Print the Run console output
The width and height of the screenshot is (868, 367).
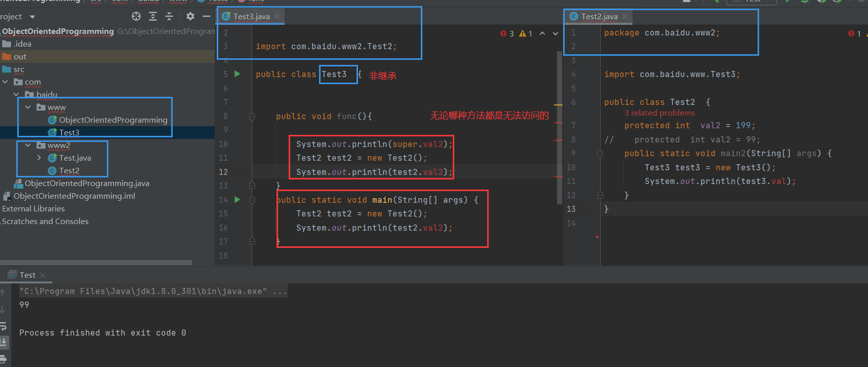(3, 359)
